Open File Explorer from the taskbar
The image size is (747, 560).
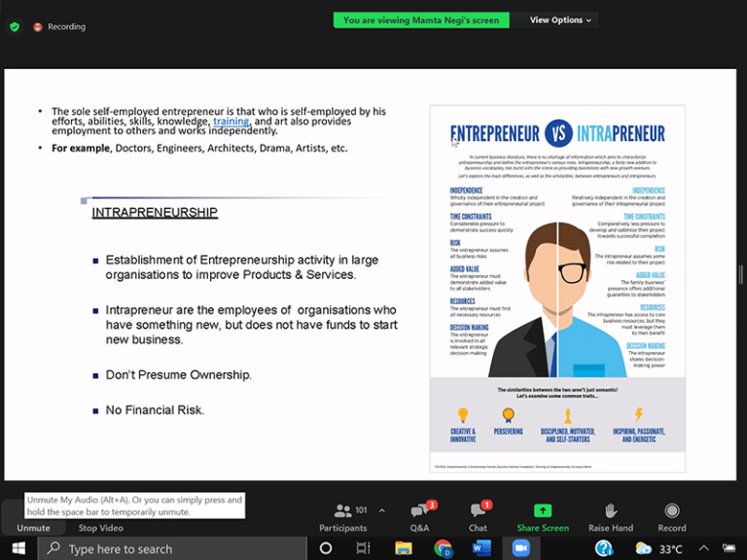[x=403, y=548]
